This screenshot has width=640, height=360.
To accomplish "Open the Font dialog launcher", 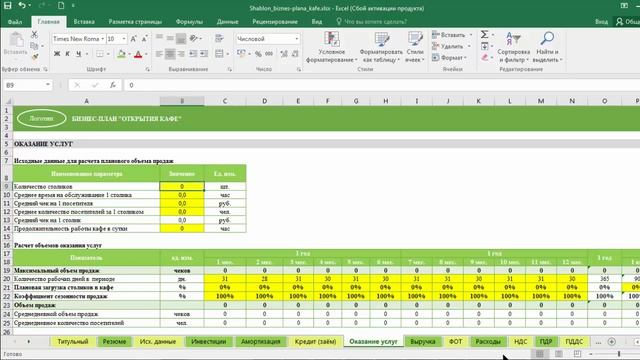I will [x=147, y=69].
